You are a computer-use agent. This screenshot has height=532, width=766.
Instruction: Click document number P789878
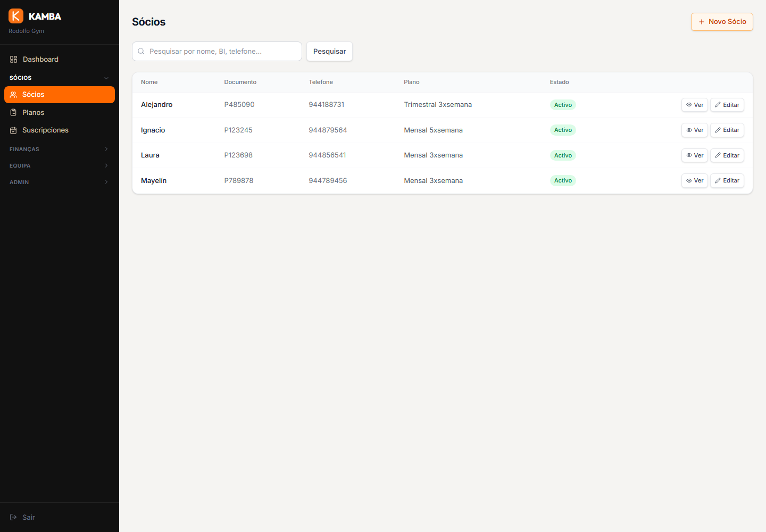pos(239,180)
